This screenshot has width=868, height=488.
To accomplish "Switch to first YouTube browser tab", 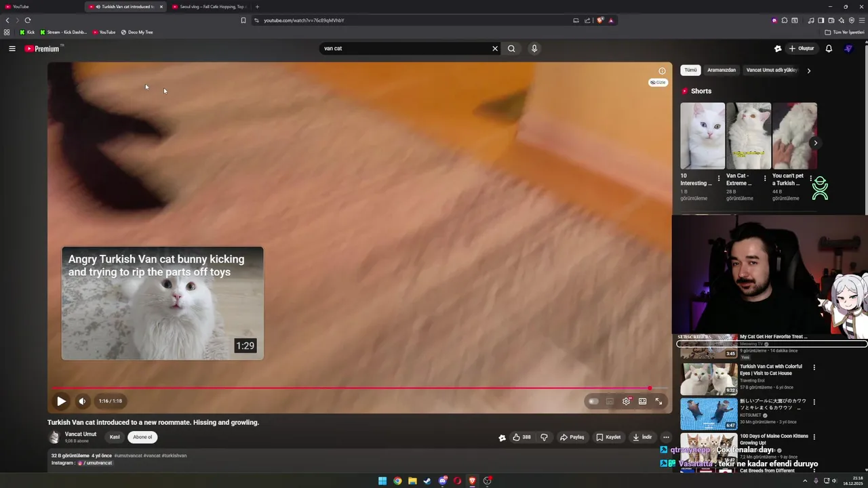I will [x=41, y=7].
